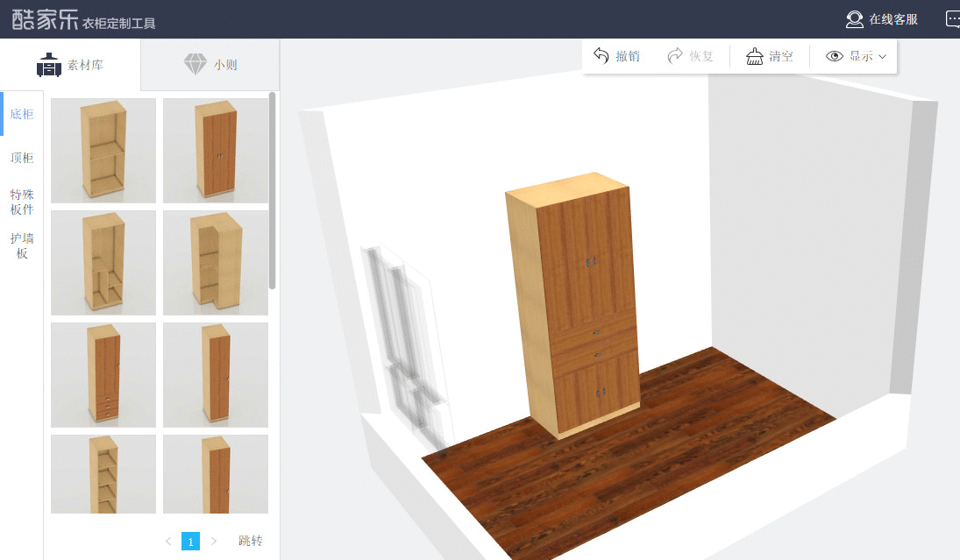This screenshot has height=560, width=960.
Task: Click the 跳转 jump button
Action: (x=251, y=541)
